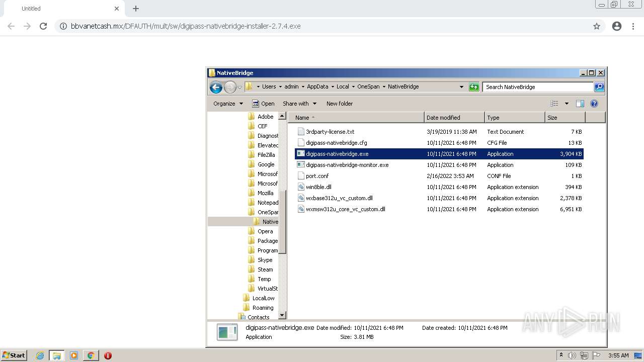Select the 3rdparty-license.txt file
This screenshot has width=644, height=362.
330,132
